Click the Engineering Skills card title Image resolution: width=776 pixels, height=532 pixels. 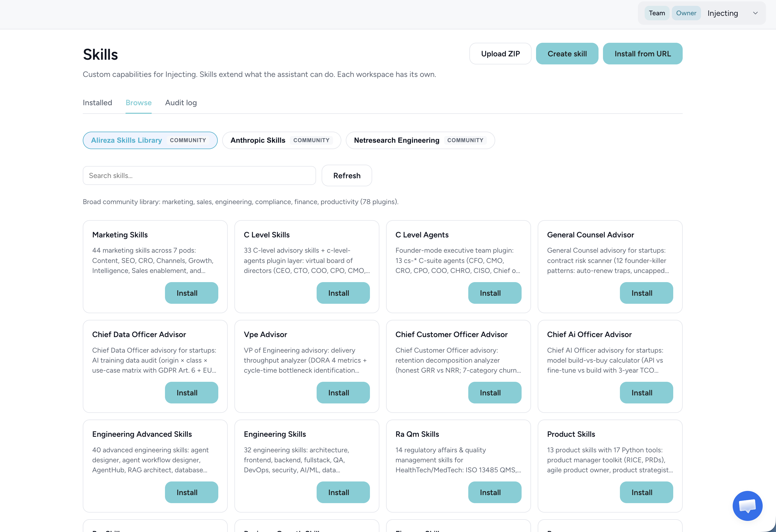[x=274, y=434]
